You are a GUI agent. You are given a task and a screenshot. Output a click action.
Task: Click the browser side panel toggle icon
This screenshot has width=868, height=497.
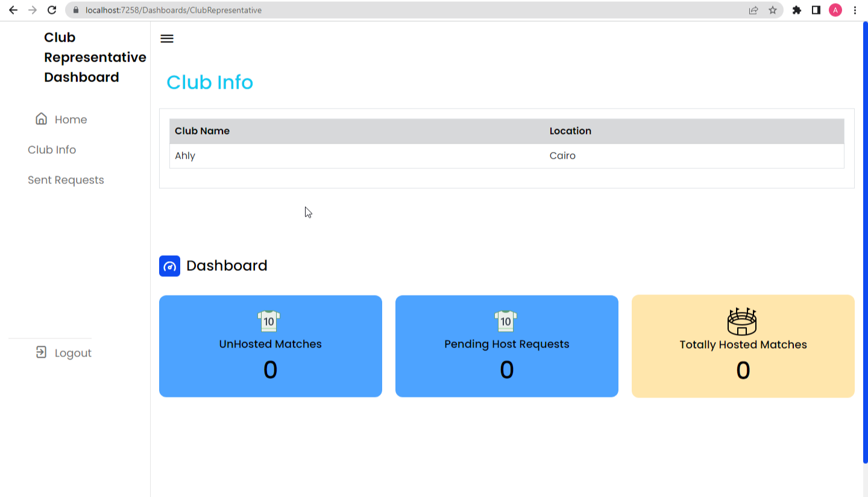point(815,10)
